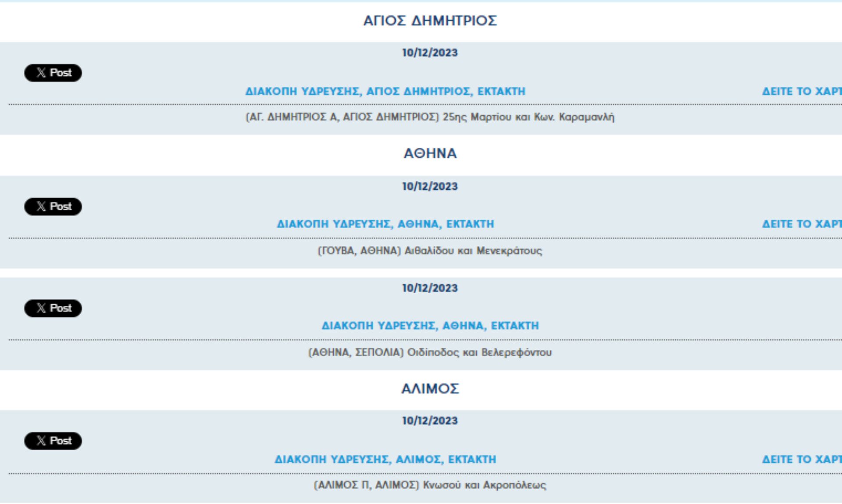
Task: Open the ΑΘΗΝΑ outage link above the Γούβα address
Action: point(385,224)
